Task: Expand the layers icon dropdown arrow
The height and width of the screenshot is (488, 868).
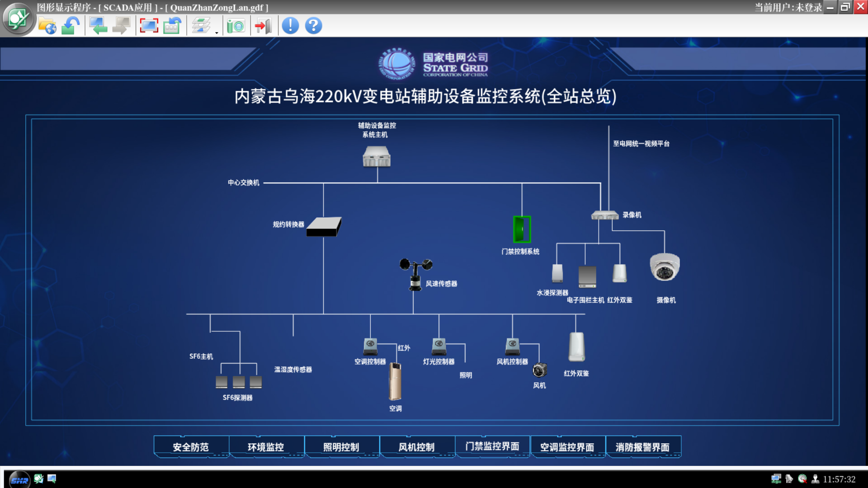Action: tap(217, 33)
